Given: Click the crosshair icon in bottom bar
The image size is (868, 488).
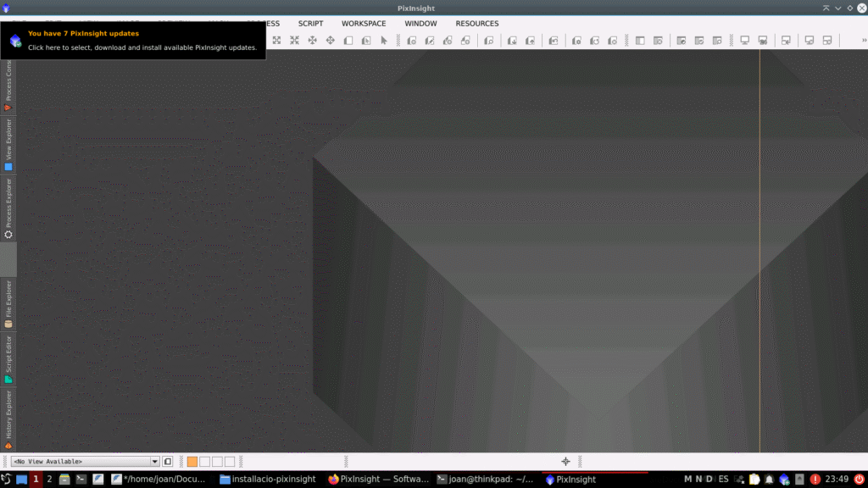Looking at the screenshot, I should [x=565, y=462].
